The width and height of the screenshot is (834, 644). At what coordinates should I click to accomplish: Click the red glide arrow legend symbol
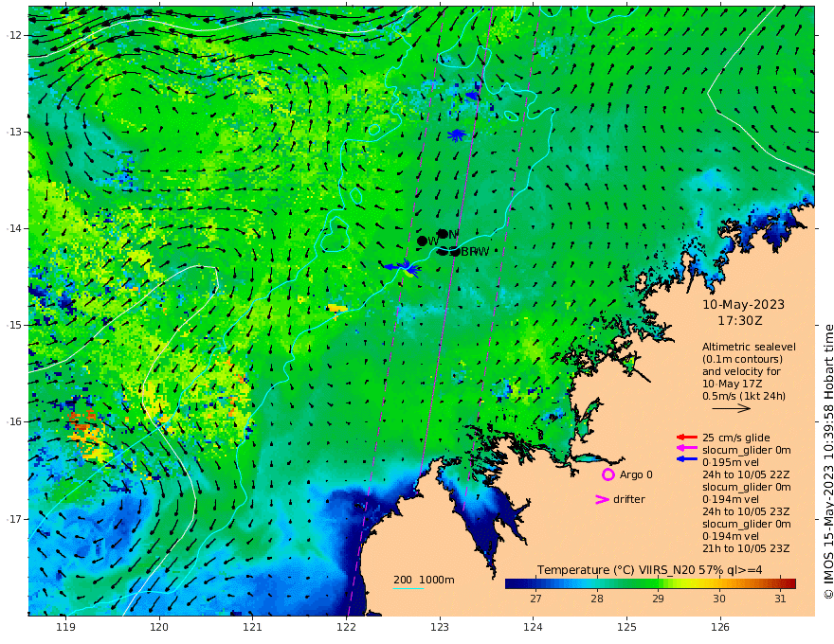[687, 438]
